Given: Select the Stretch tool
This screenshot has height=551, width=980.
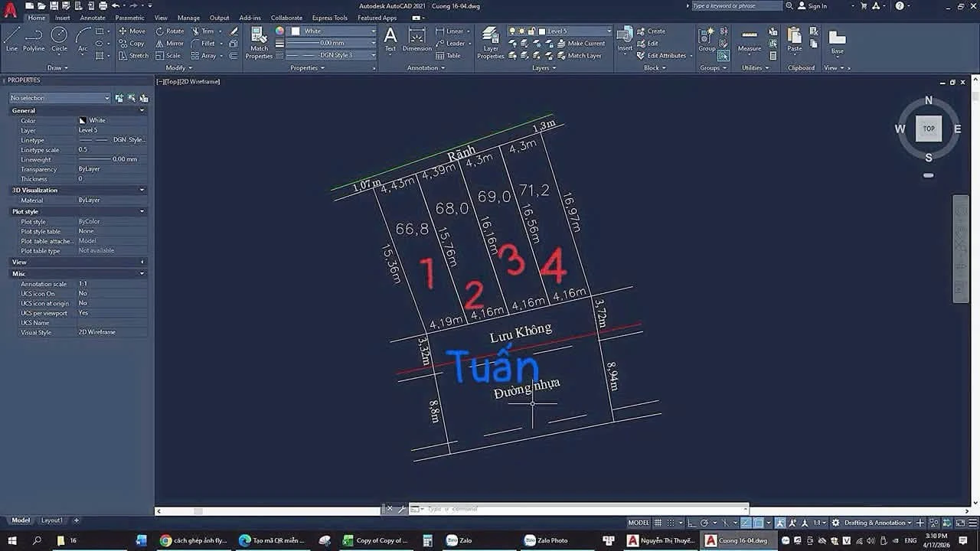Looking at the screenshot, I should coord(133,56).
